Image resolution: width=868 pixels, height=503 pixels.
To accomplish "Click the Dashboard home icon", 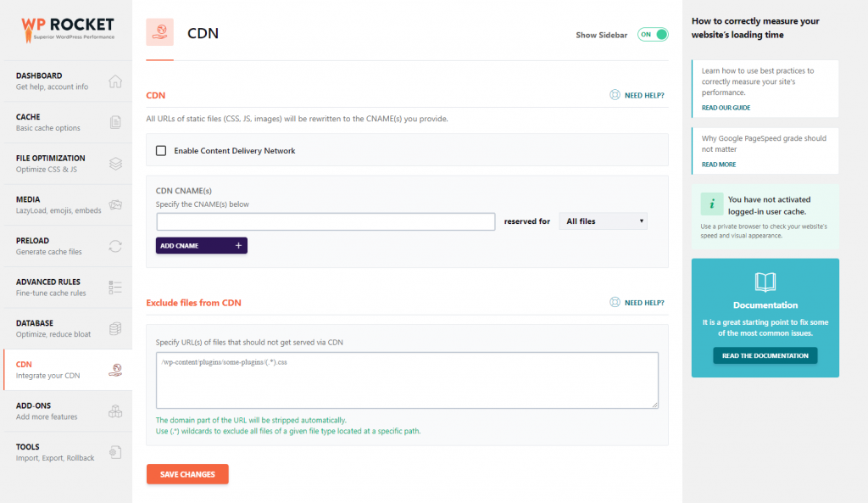I will point(115,81).
